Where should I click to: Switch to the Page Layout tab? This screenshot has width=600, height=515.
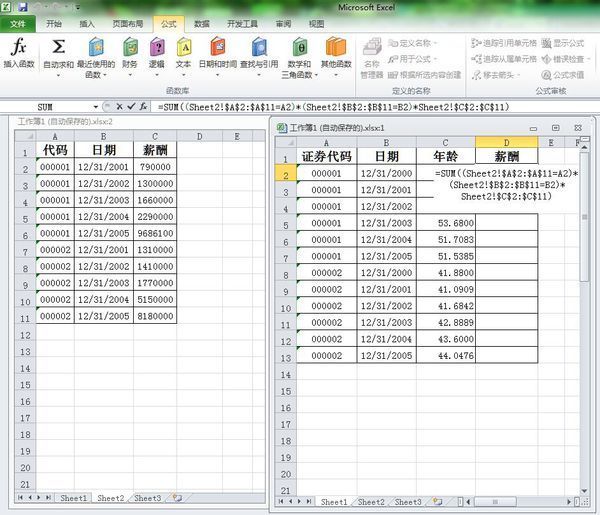point(127,24)
